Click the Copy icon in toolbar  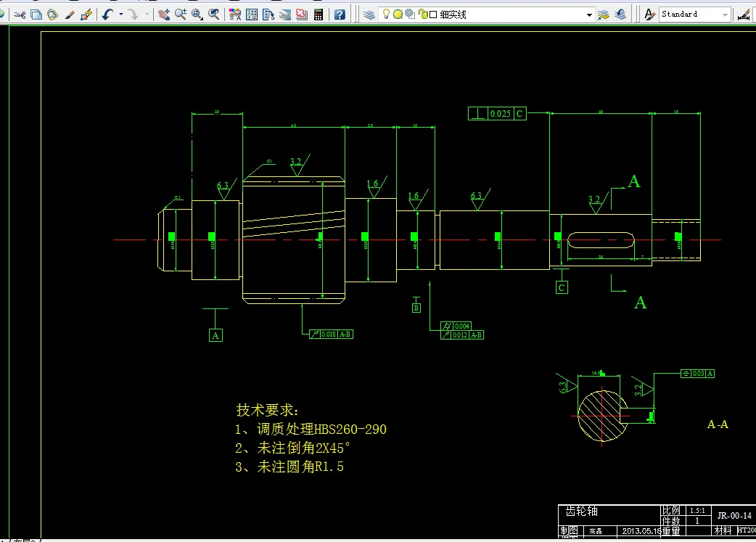tap(36, 15)
